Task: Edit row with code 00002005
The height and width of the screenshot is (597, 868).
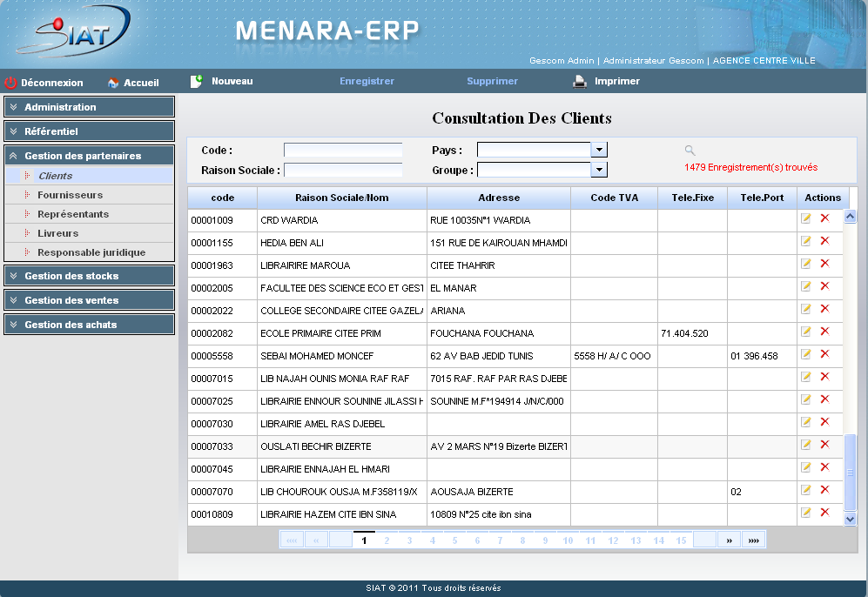Action: click(806, 286)
